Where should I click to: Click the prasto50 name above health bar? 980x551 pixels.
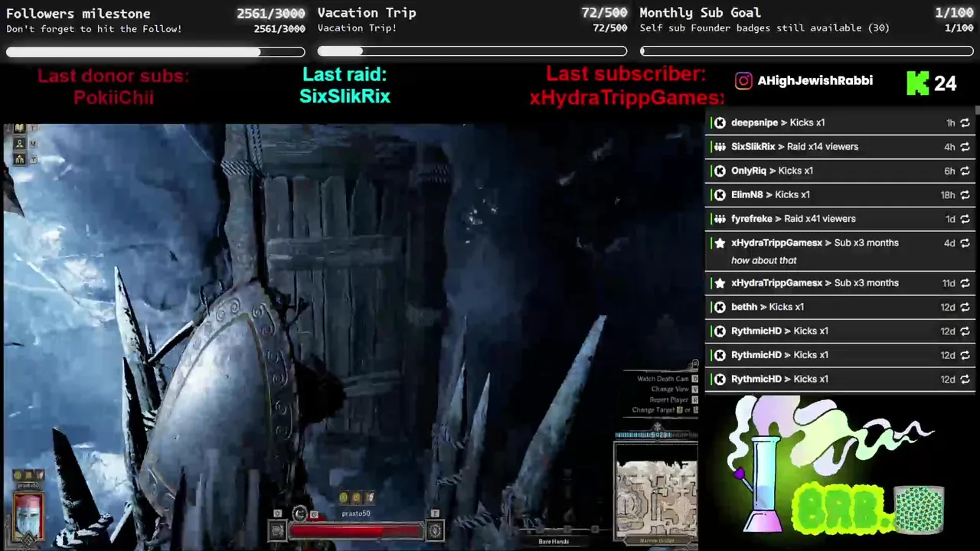click(x=356, y=514)
